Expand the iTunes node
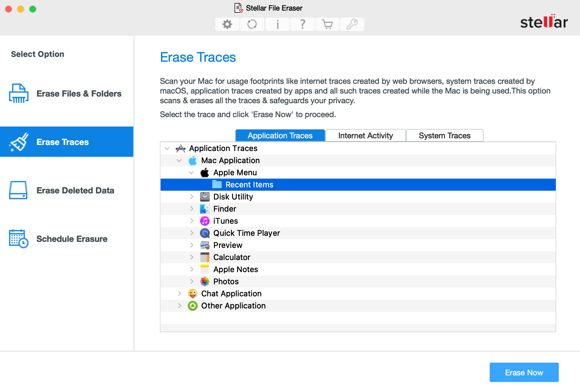The width and height of the screenshot is (580, 392). 192,221
